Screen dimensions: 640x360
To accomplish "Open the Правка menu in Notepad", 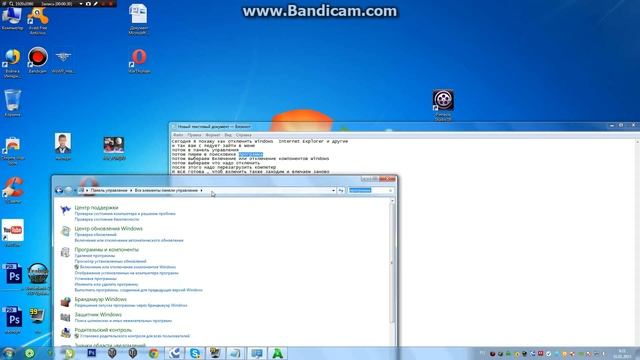I will point(194,135).
